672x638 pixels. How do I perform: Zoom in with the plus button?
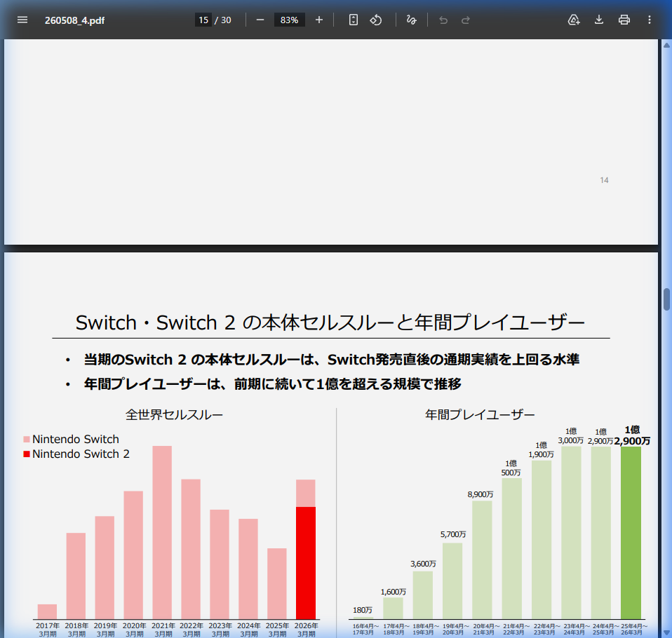coord(319,20)
